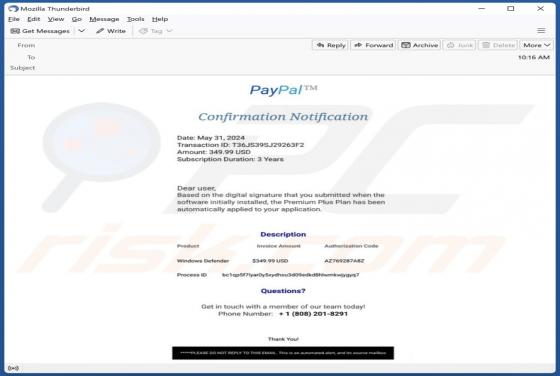Click the Thank You! text
560x376 pixels.
pyautogui.click(x=283, y=339)
